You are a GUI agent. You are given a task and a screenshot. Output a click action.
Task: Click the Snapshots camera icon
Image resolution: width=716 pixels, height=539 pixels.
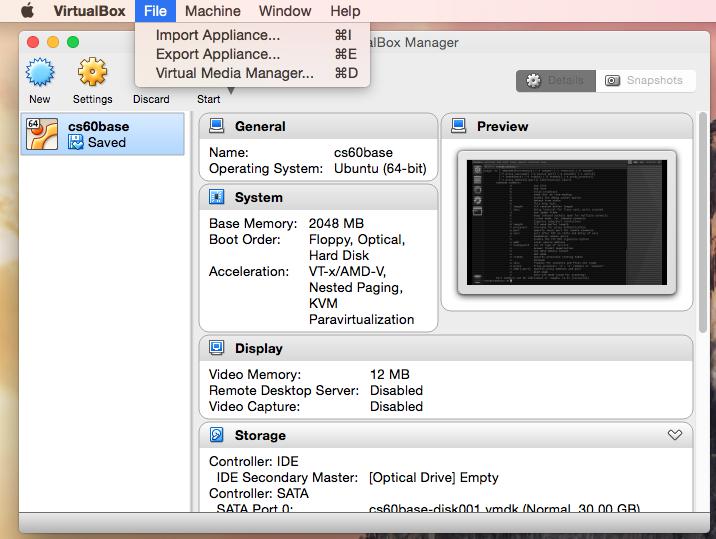(612, 81)
